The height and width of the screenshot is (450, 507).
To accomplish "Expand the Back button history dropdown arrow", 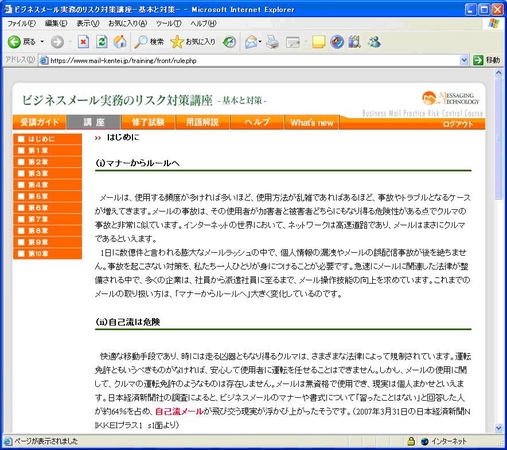I will (42, 42).
